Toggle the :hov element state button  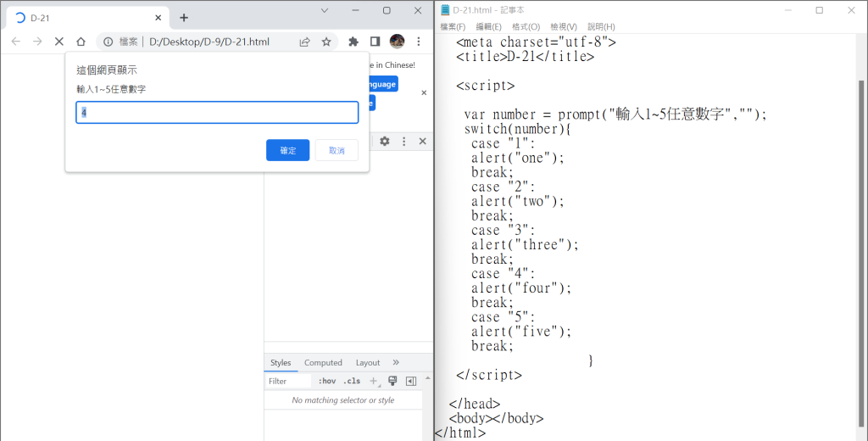pyautogui.click(x=326, y=381)
